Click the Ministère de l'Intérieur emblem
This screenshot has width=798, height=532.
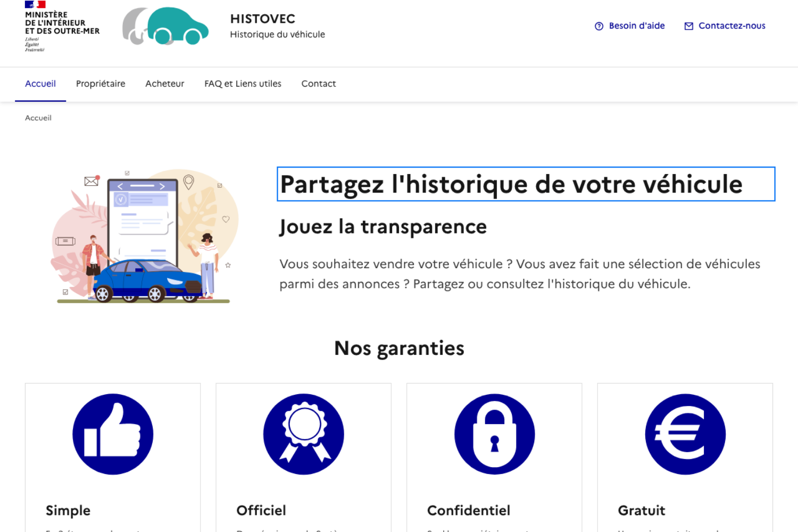62,26
